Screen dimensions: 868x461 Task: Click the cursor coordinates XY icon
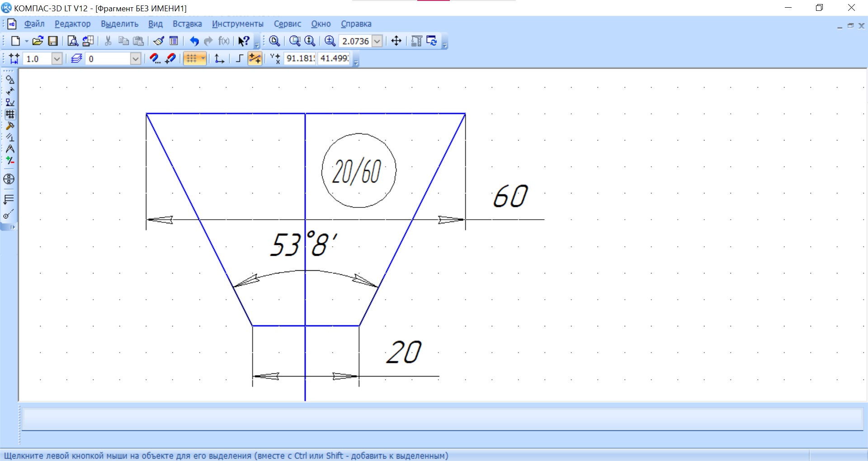[x=275, y=59]
